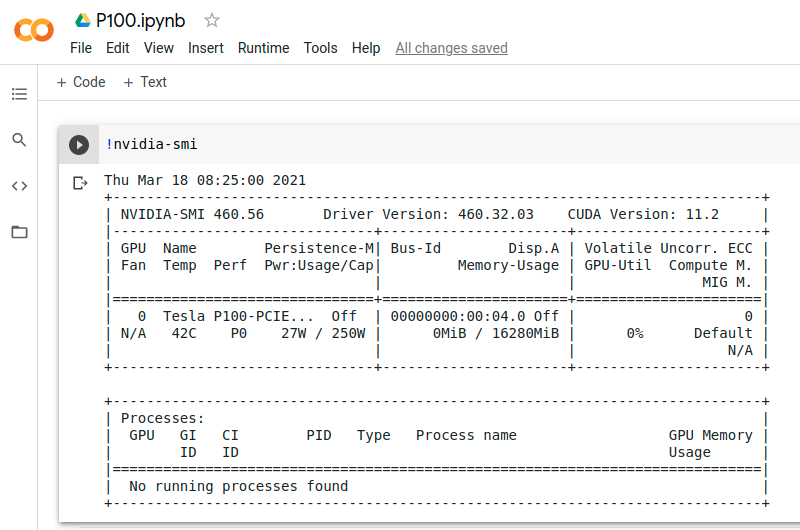
Task: Click into the !nvidia-smi code cell
Action: pos(449,144)
